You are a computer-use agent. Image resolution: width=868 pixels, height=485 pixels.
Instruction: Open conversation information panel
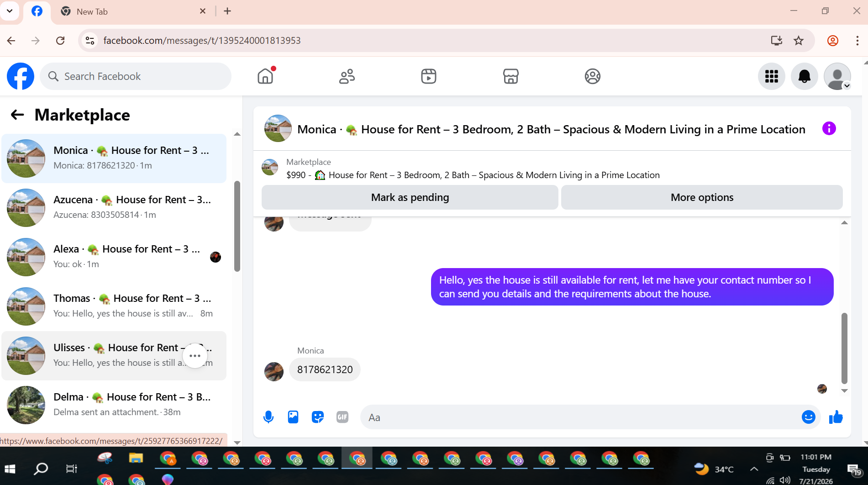(829, 129)
